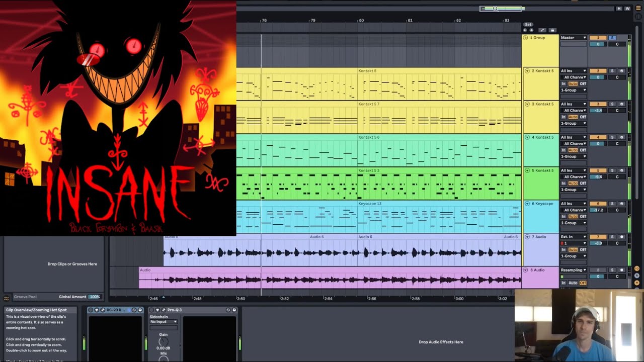Open the RC-20 plug-in wrench icon
Viewport: 644px width, 362px height.
tap(103, 310)
